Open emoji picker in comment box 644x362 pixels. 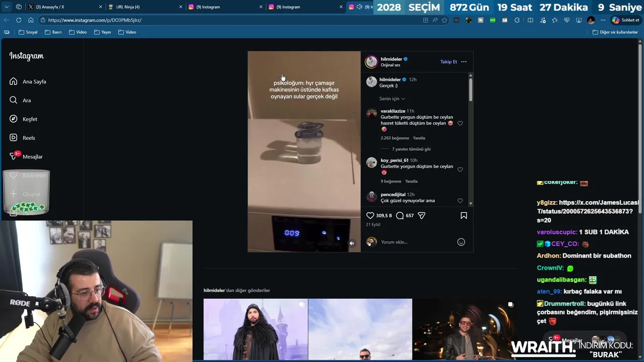[x=461, y=242]
